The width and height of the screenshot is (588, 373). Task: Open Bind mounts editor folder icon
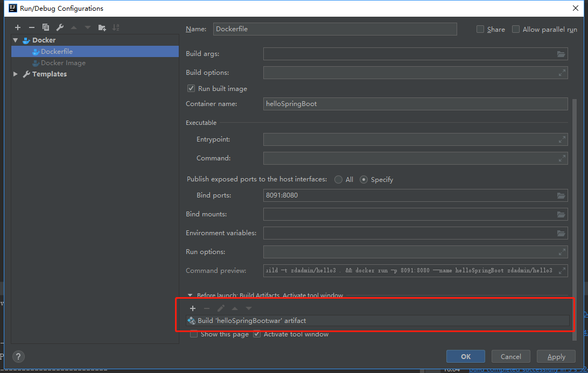tap(561, 214)
